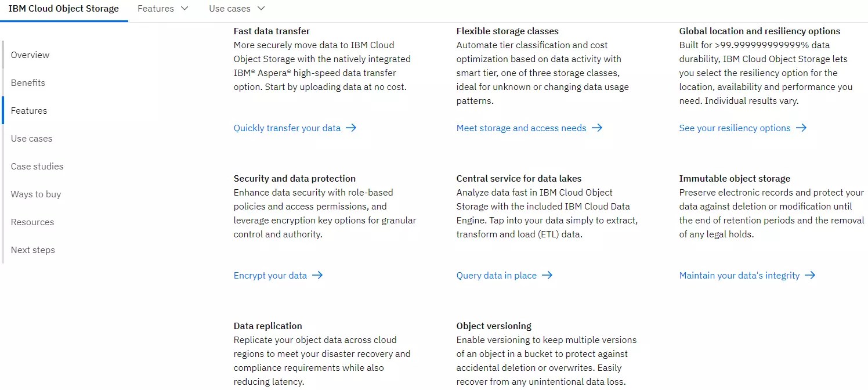Open the IBM Cloud Object Storage tab
Image resolution: width=868 pixels, height=390 pixels.
tap(64, 9)
